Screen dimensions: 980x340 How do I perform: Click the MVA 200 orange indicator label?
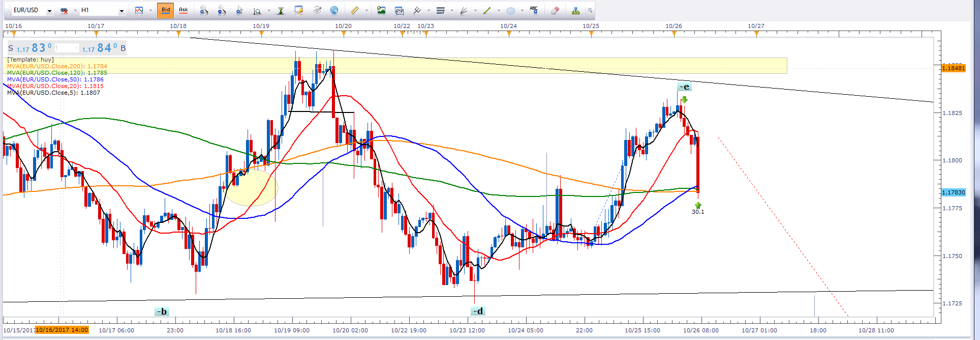point(57,66)
